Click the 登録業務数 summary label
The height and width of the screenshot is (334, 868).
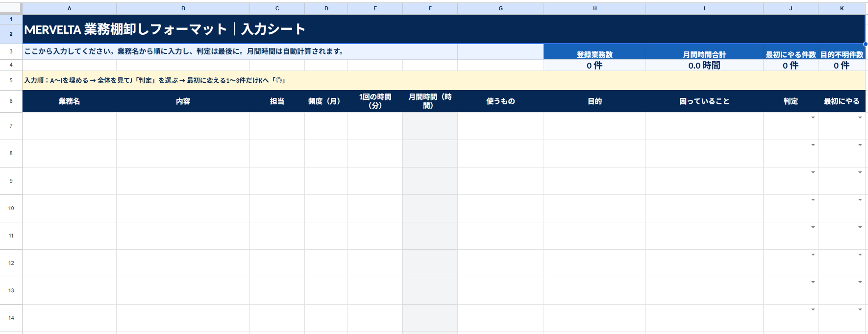[595, 54]
